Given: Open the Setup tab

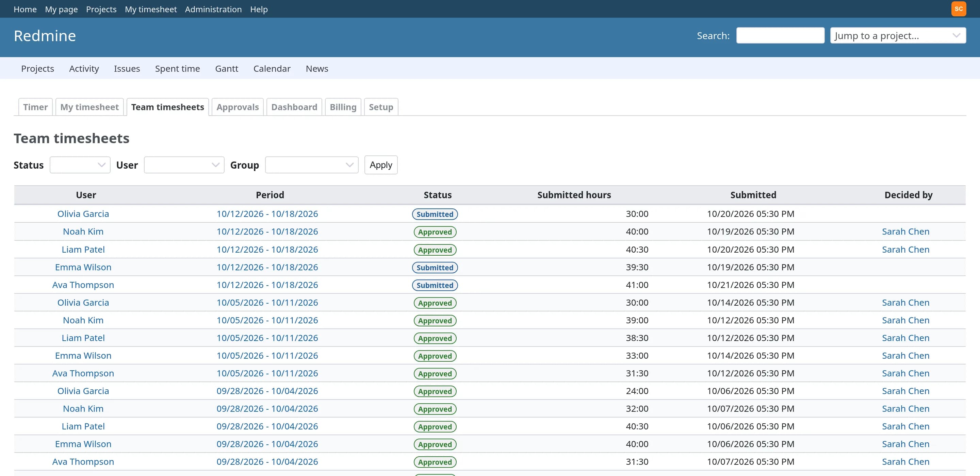Looking at the screenshot, I should tap(381, 107).
